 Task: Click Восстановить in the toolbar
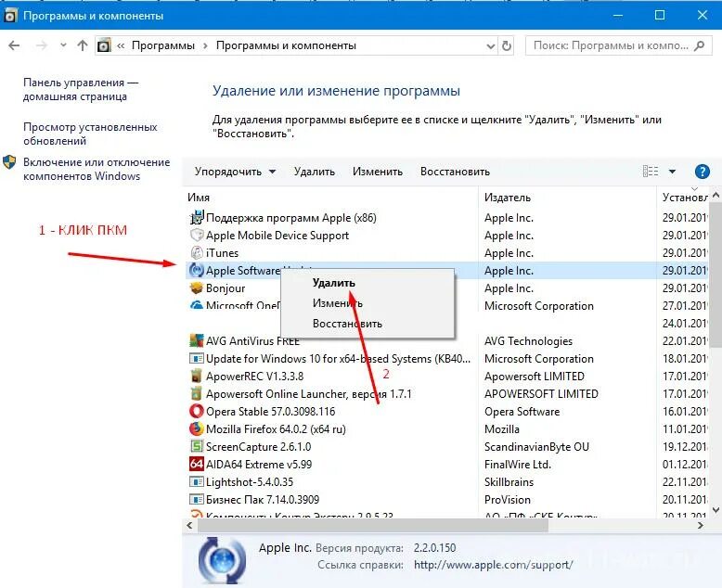(x=455, y=172)
